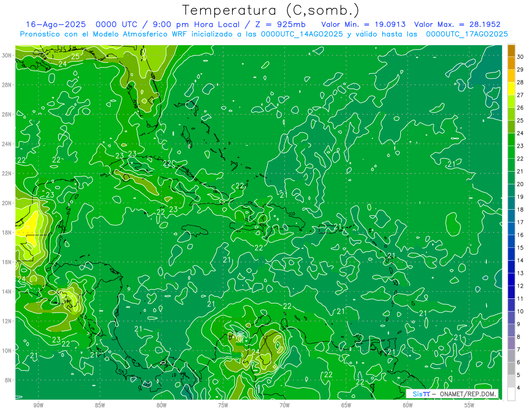The height and width of the screenshot is (411, 532).
Task: Click the legend scale value 29
Action: [521, 70]
